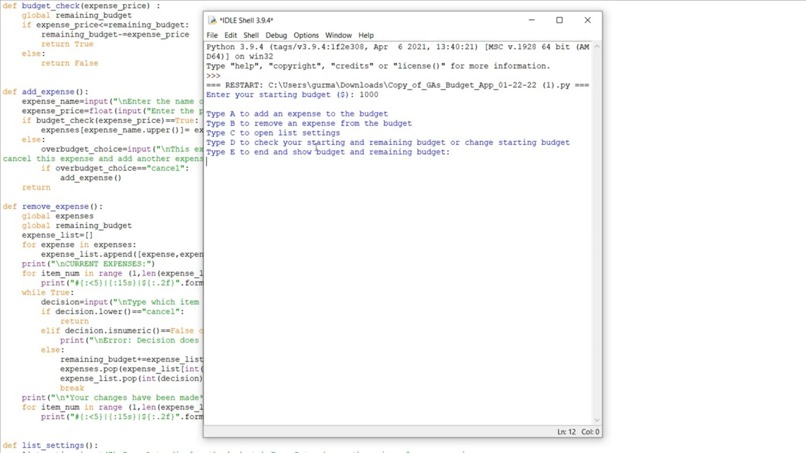Click 'while True:' line in editor
Viewport: 806px width, 453px height.
click(48, 292)
